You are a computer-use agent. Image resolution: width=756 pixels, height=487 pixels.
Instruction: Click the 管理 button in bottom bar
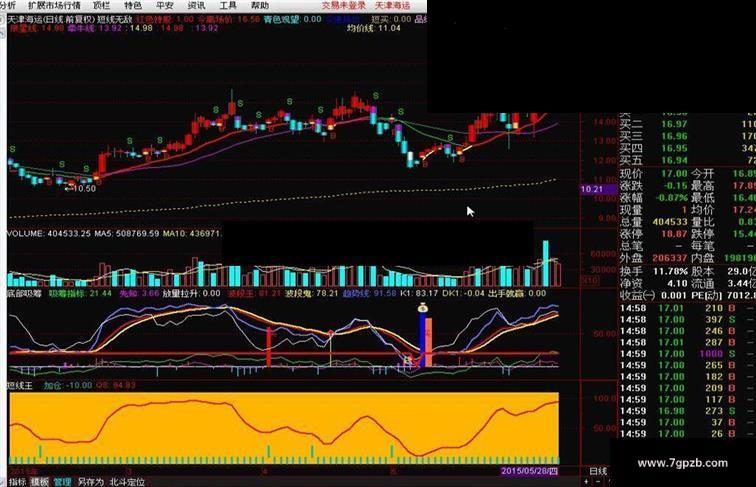pyautogui.click(x=62, y=482)
